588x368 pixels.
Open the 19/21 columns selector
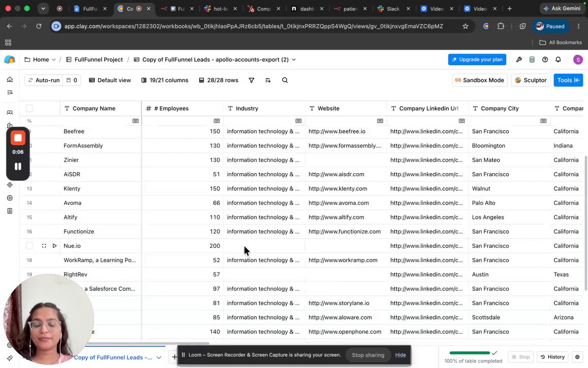point(165,80)
